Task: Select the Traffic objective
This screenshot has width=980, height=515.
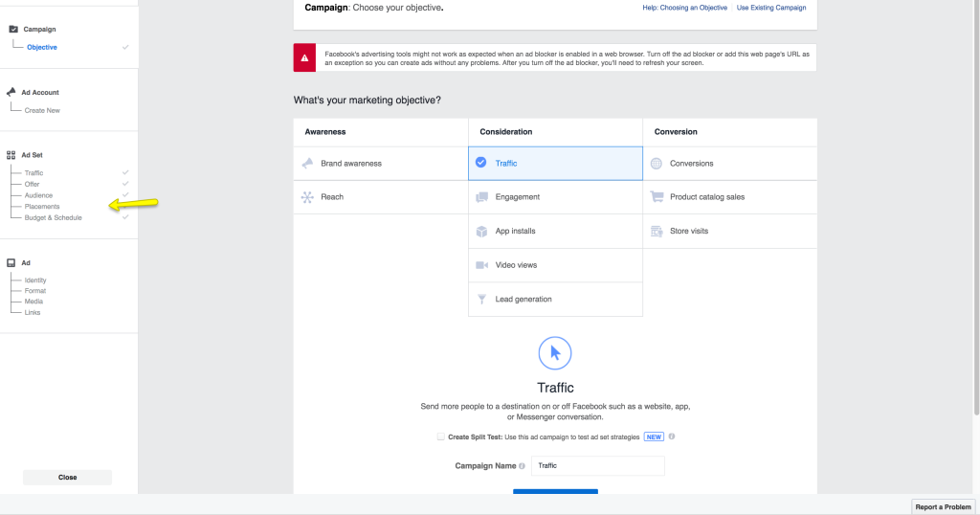Action: (x=555, y=163)
